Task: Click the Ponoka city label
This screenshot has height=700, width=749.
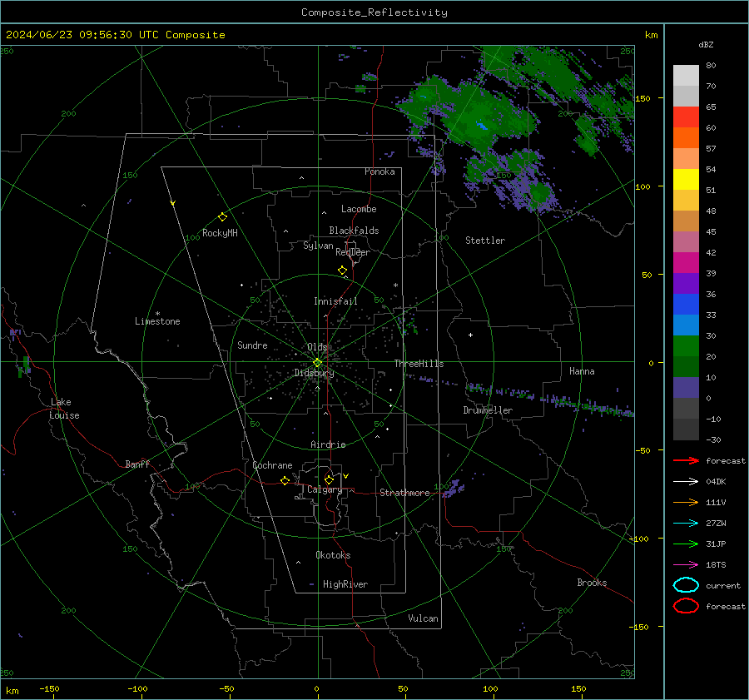Action: tap(379, 171)
